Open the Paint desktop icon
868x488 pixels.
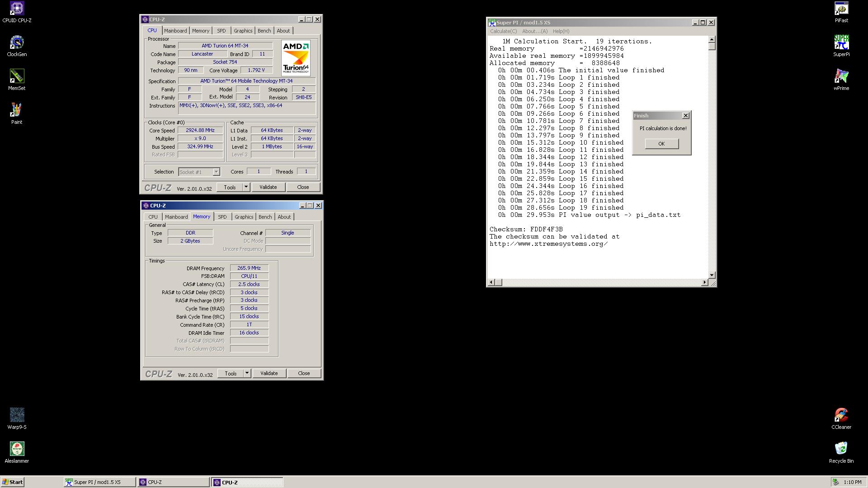17,114
